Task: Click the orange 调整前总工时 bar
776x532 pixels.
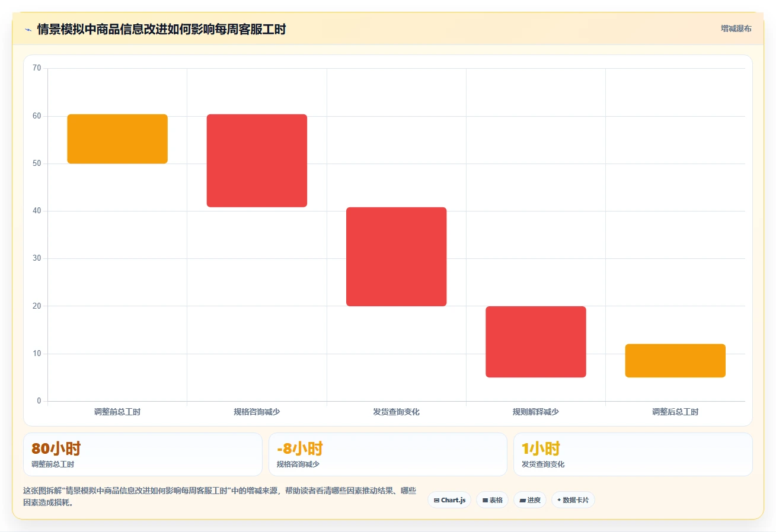Action: 117,139
